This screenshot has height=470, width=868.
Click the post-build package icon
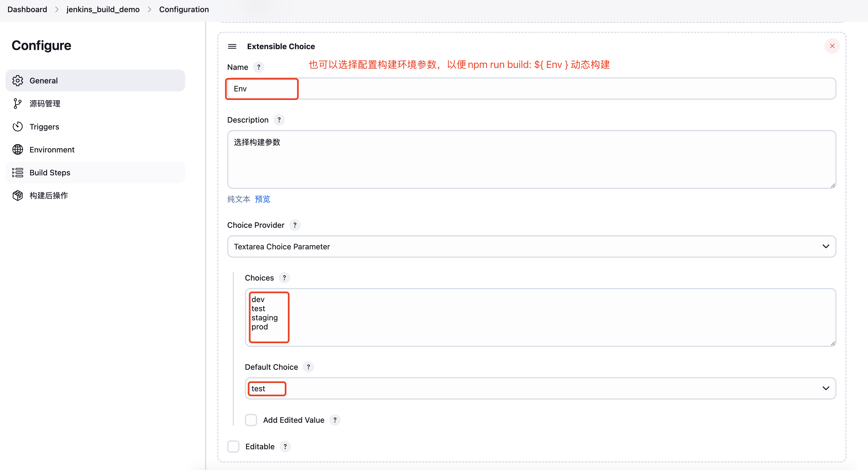[17, 195]
